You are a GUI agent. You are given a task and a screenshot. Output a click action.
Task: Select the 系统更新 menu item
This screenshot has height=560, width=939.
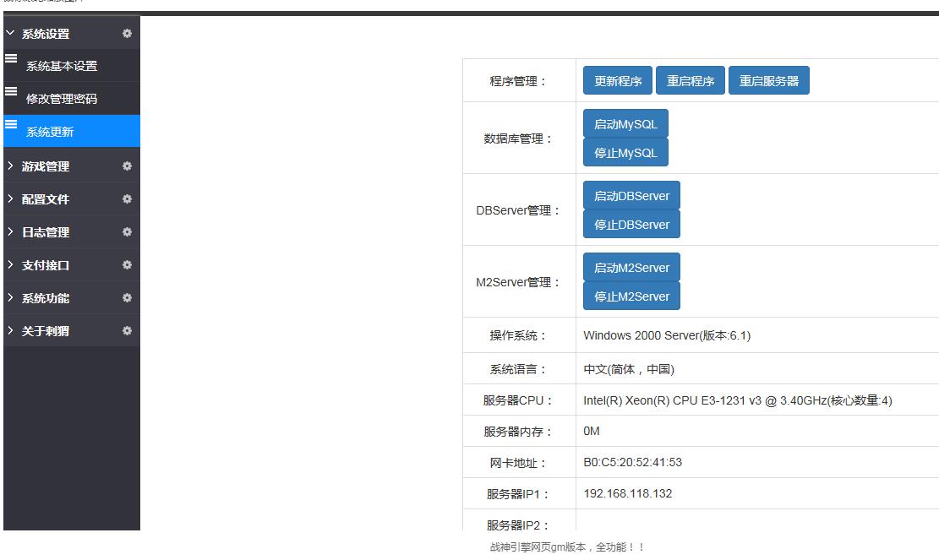(51, 132)
